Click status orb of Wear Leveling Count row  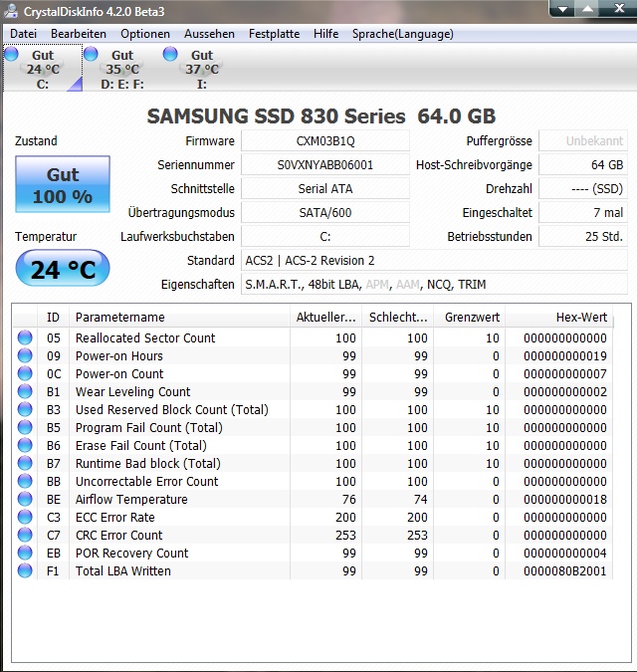[x=25, y=391]
